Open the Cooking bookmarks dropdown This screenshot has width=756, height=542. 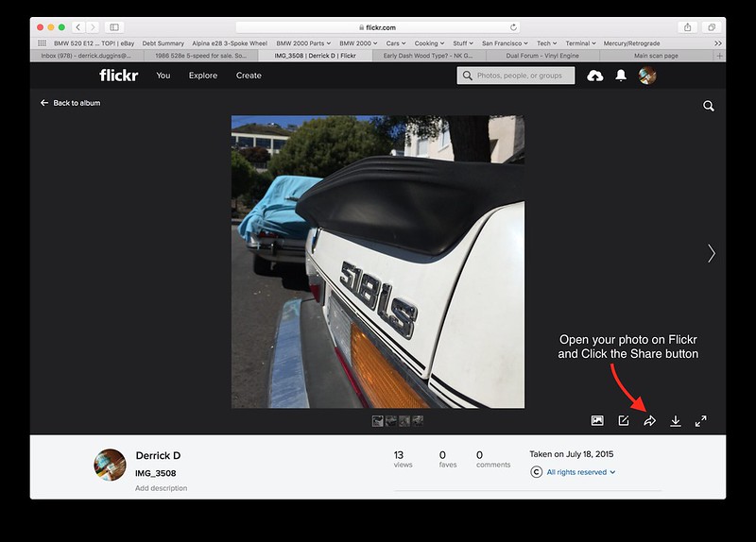[428, 43]
